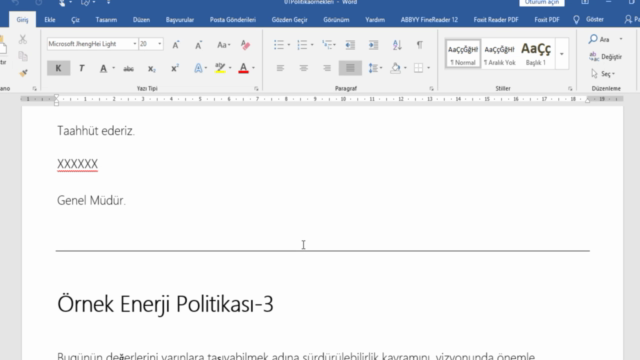This screenshot has width=640, height=360.
Task: Increase font size with grow font icon
Action: [176, 44]
